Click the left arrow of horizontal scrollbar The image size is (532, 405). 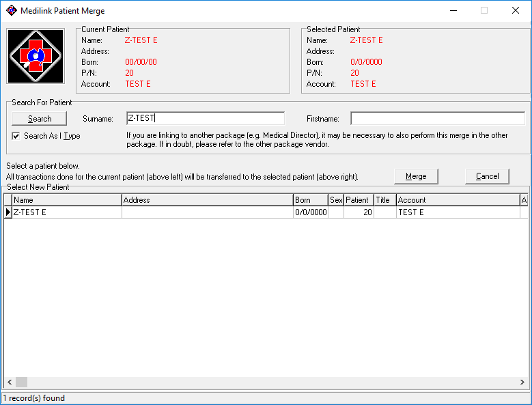pos(10,382)
